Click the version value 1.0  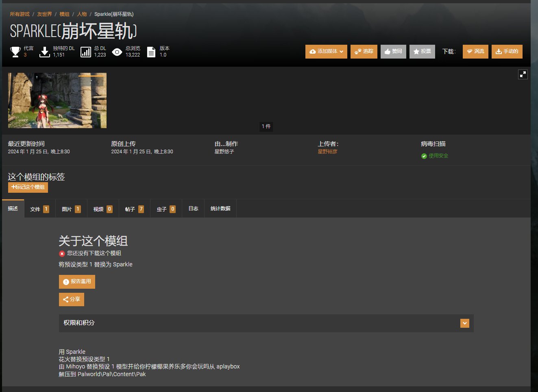(x=163, y=55)
